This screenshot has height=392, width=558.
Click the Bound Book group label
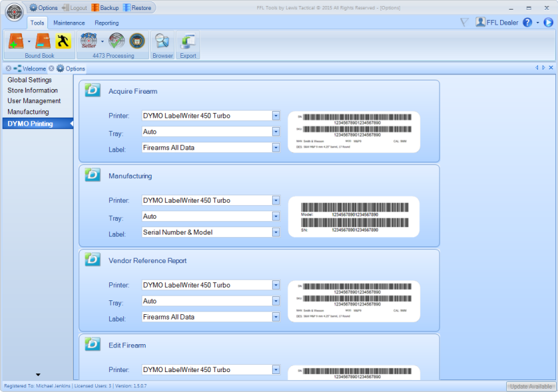pyautogui.click(x=39, y=56)
